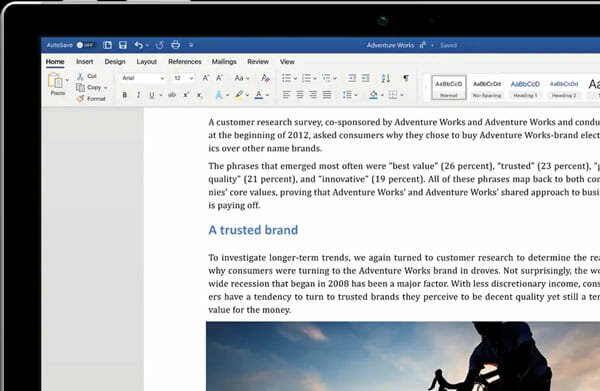Click the Save floppy disk icon
600x391 pixels.
coord(123,45)
